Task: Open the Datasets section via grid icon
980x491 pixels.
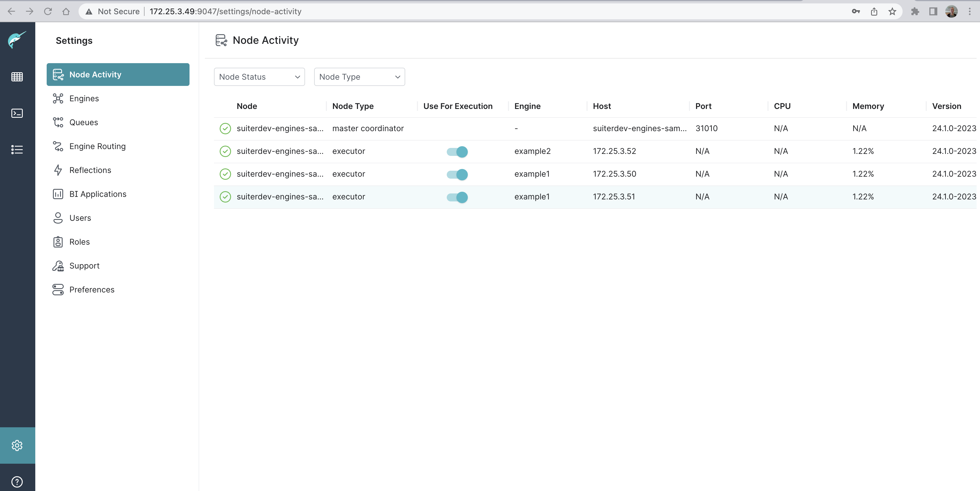Action: [x=17, y=77]
